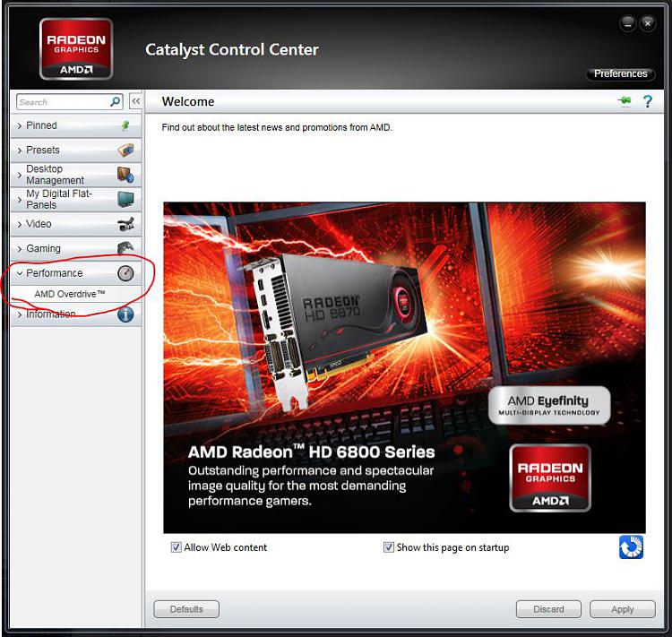Click the Information blue 'i' icon

[125, 314]
